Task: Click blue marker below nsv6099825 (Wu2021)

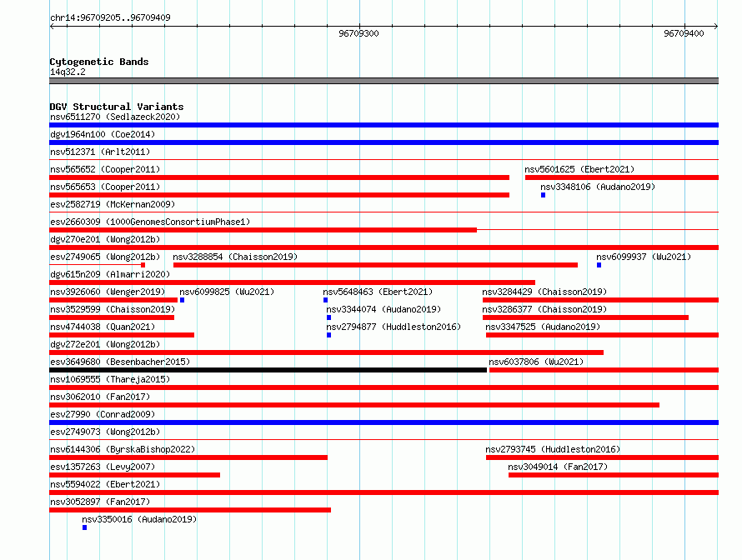Action: pos(183,300)
